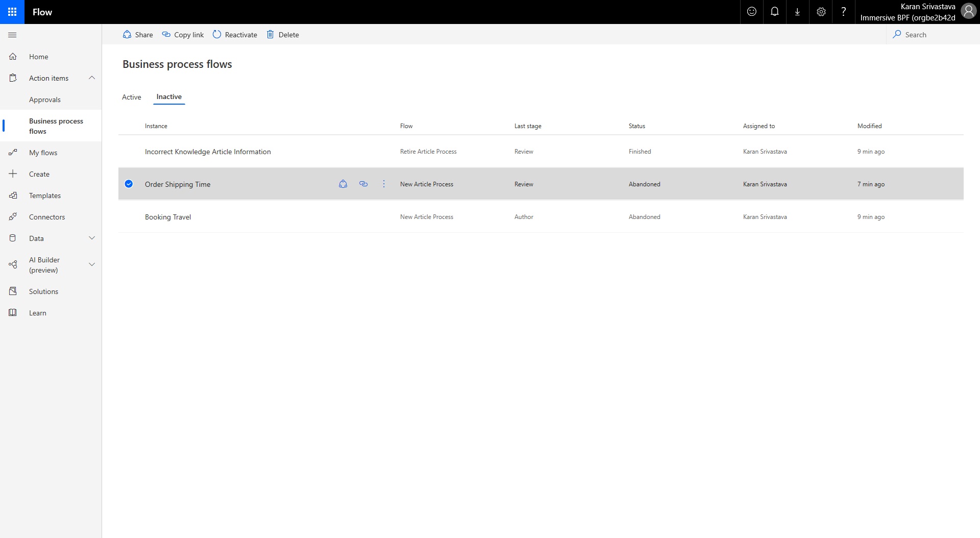Open Approvals in the sidebar
The height and width of the screenshot is (538, 980).
[45, 100]
